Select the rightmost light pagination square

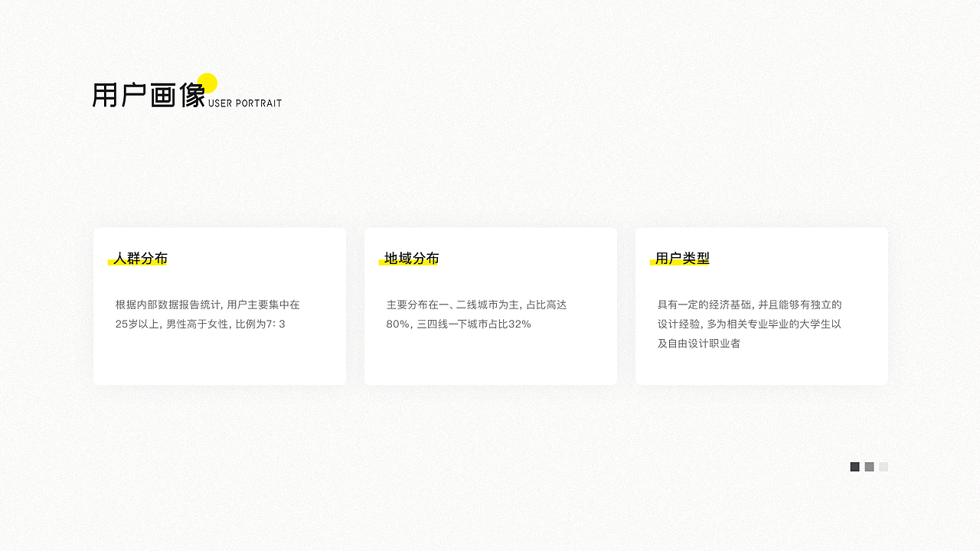pyautogui.click(x=884, y=466)
